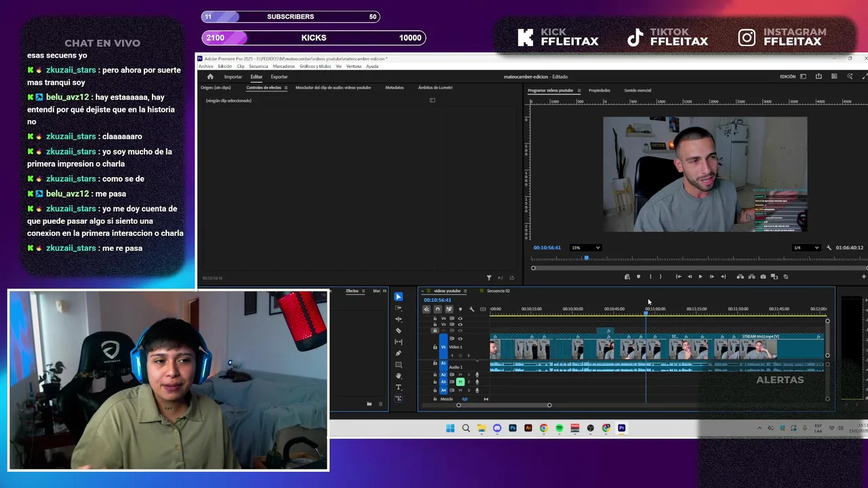868x488 pixels.
Task: Click Extract button in Program monitor
Action: pos(751,277)
